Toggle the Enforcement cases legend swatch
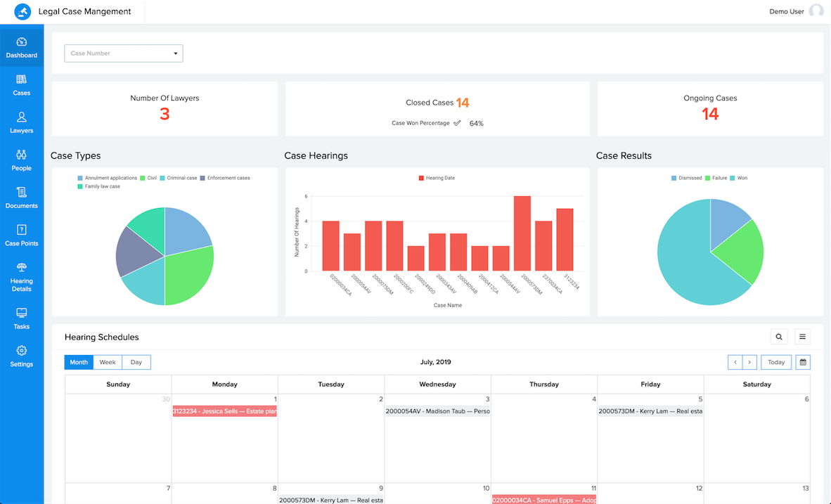 tap(202, 178)
